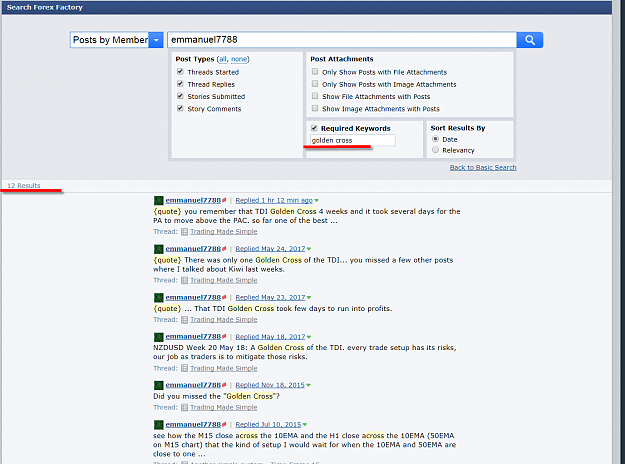The width and height of the screenshot is (625, 464).
Task: Open the Posts by Member dropdown arrow
Action: 156,40
